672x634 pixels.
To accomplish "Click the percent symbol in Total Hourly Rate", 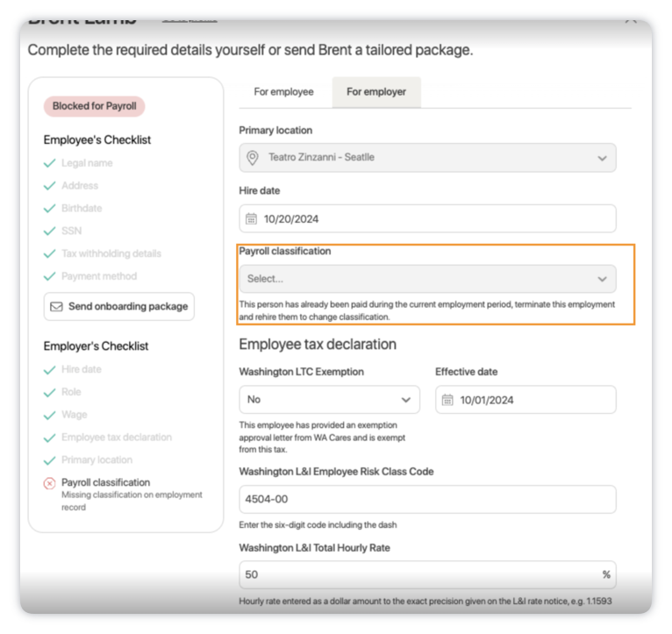I will coord(606,574).
